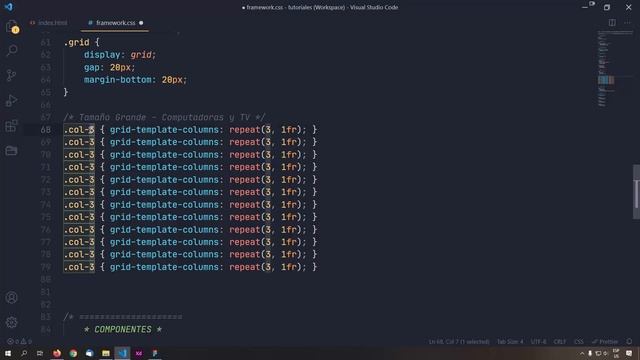This screenshot has height=360, width=640.
Task: Open Figma from the taskbar
Action: (155, 353)
